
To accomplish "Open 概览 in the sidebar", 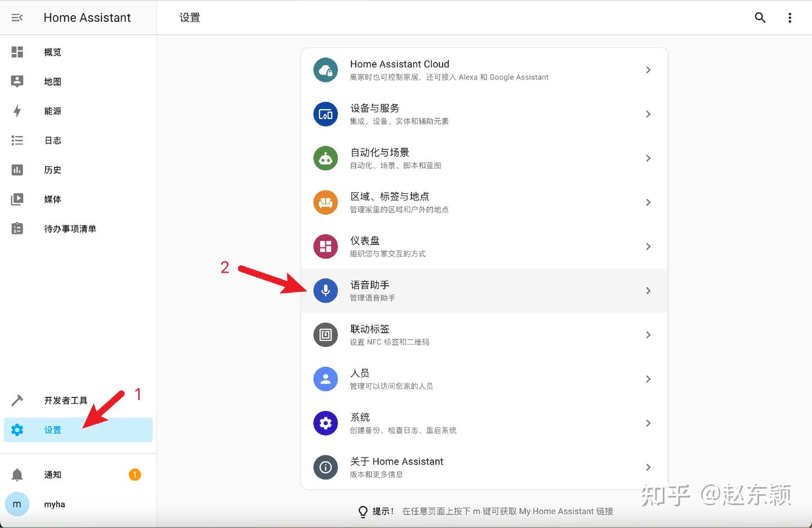I will coord(78,52).
